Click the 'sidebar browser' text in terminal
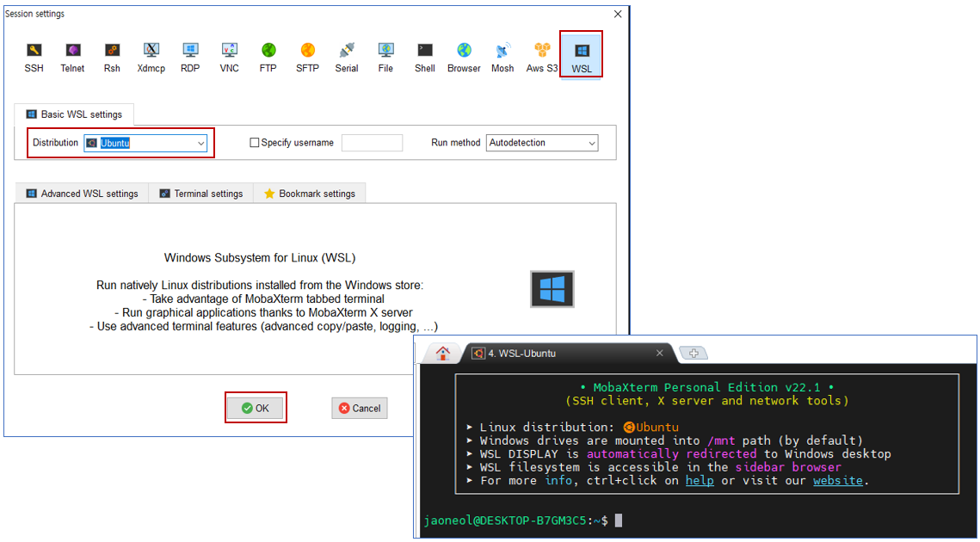Viewport: 980px width, 542px height. coord(788,467)
